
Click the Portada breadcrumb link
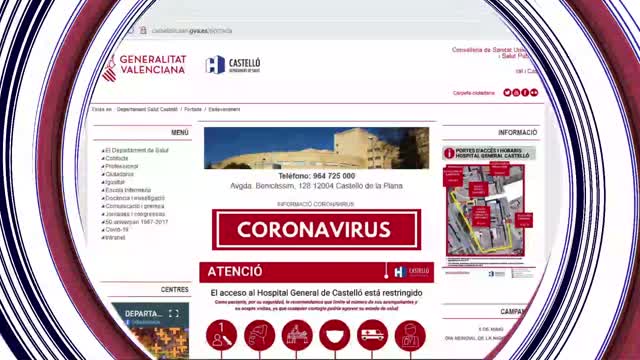click(193, 109)
